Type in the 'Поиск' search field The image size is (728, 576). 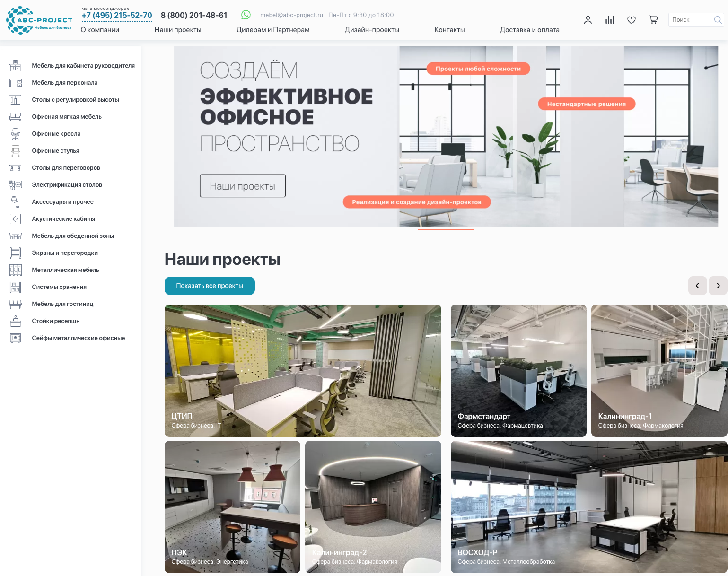tap(691, 20)
